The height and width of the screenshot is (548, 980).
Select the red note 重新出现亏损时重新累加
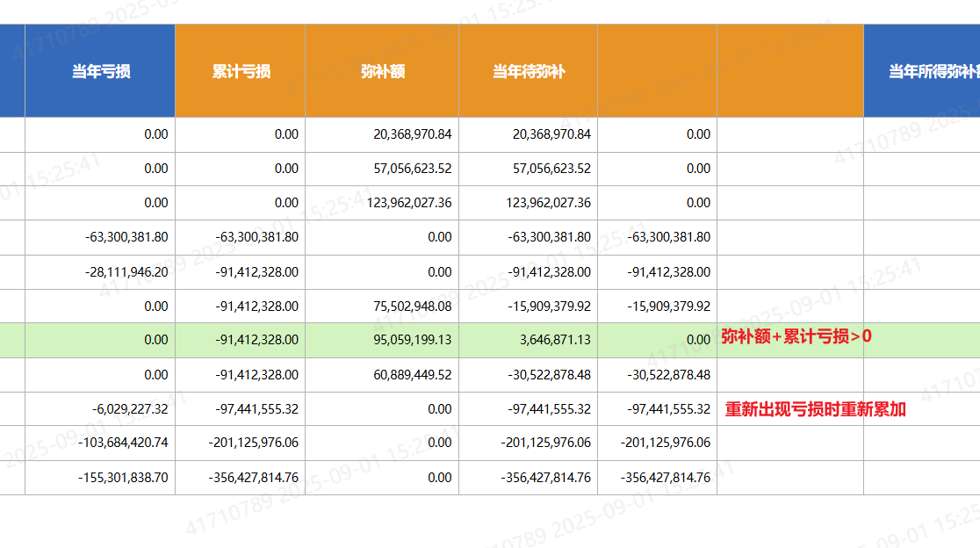pyautogui.click(x=815, y=409)
